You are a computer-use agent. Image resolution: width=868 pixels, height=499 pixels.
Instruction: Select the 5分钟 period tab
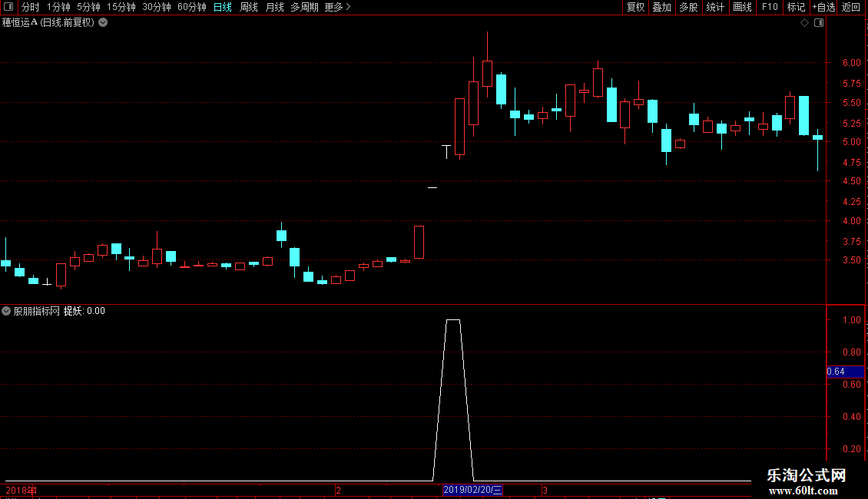click(x=88, y=7)
